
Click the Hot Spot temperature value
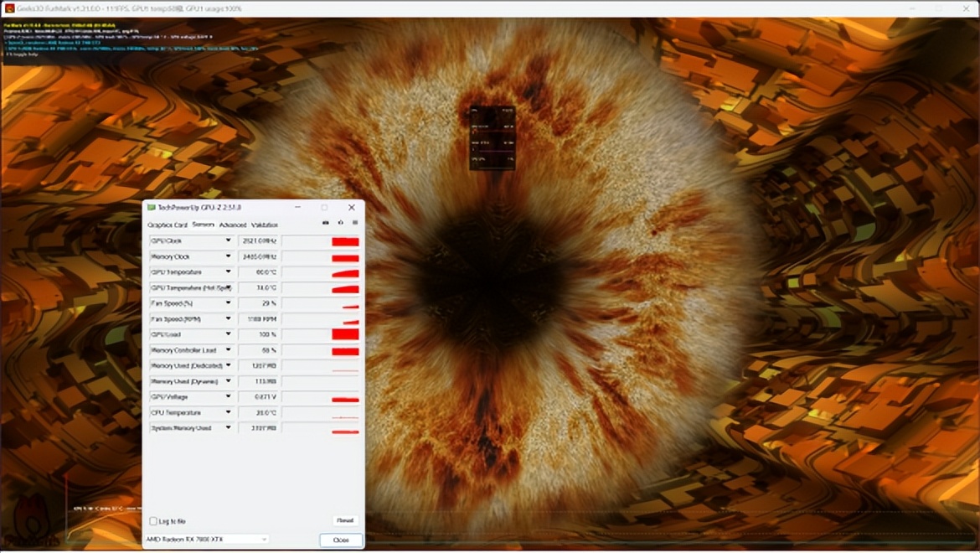pyautogui.click(x=258, y=288)
